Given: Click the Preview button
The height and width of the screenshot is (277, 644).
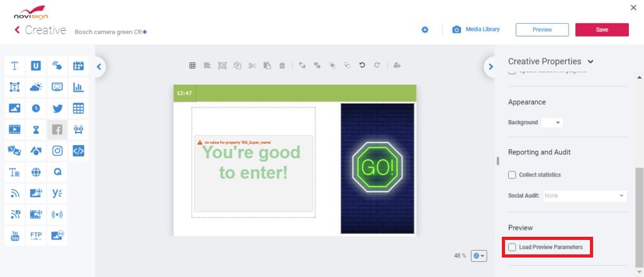Looking at the screenshot, I should coord(542,30).
